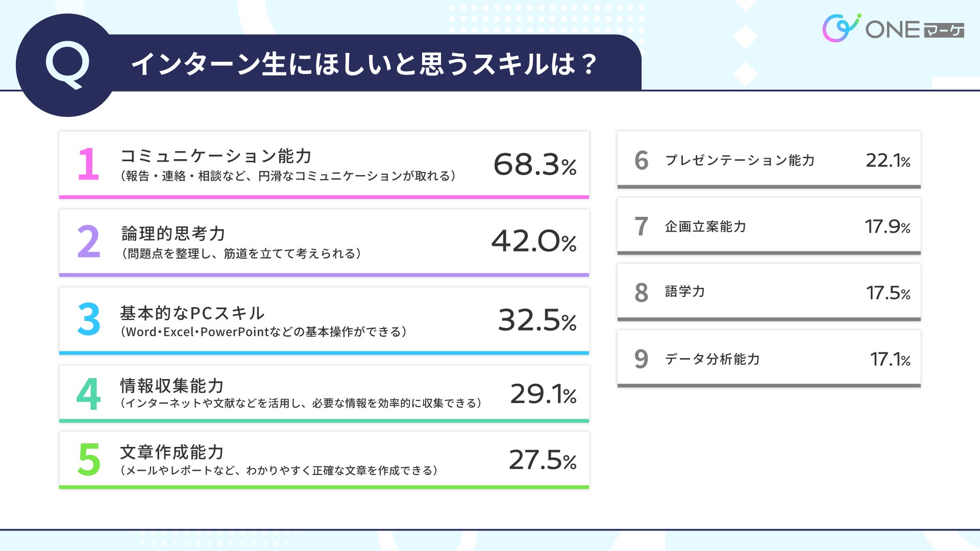Click the 語学力 label
This screenshot has width=980, height=551.
(685, 291)
